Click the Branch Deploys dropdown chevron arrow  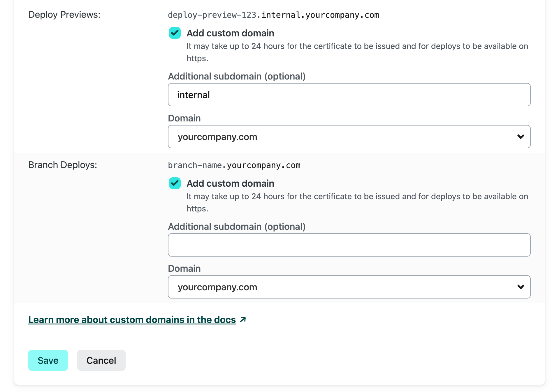pyautogui.click(x=521, y=287)
